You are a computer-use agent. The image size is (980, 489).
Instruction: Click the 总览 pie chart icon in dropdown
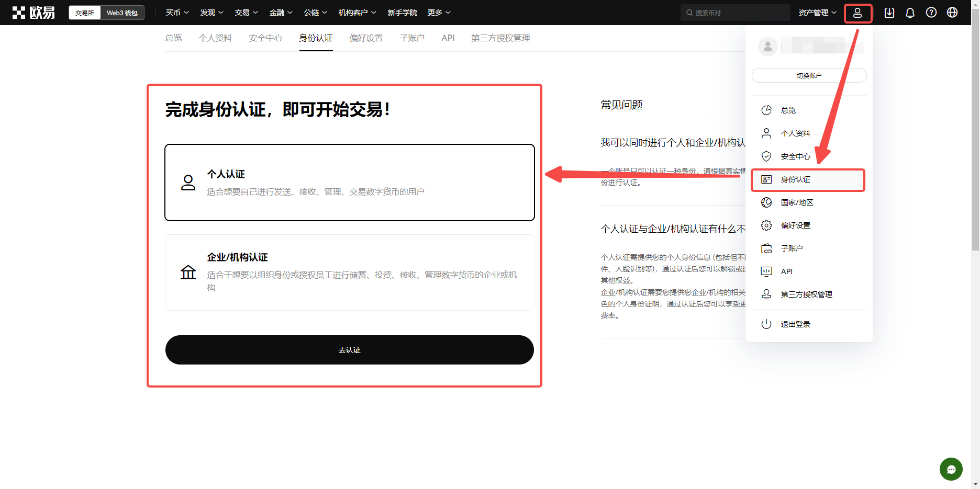[x=766, y=110]
